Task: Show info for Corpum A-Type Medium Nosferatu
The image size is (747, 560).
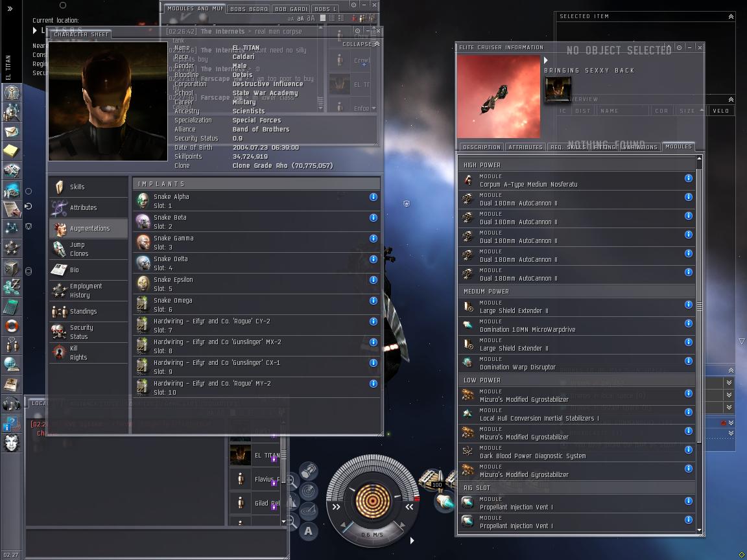Action: [689, 178]
